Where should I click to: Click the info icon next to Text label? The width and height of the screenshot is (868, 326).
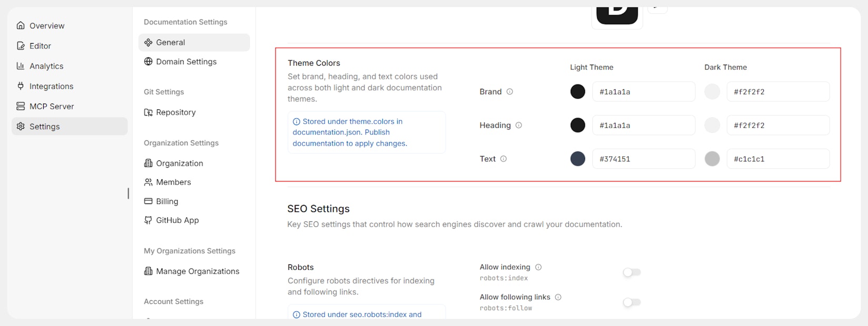(x=503, y=159)
